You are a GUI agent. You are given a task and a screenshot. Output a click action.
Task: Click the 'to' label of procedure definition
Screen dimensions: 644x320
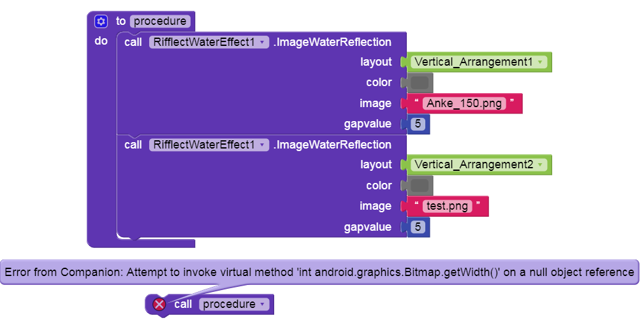(x=121, y=21)
